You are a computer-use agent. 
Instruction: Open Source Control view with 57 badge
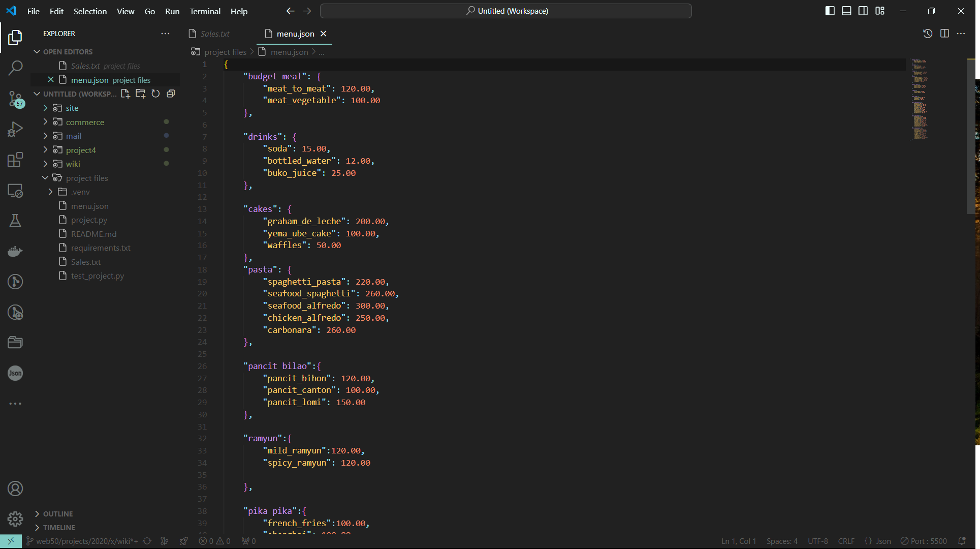tap(15, 99)
